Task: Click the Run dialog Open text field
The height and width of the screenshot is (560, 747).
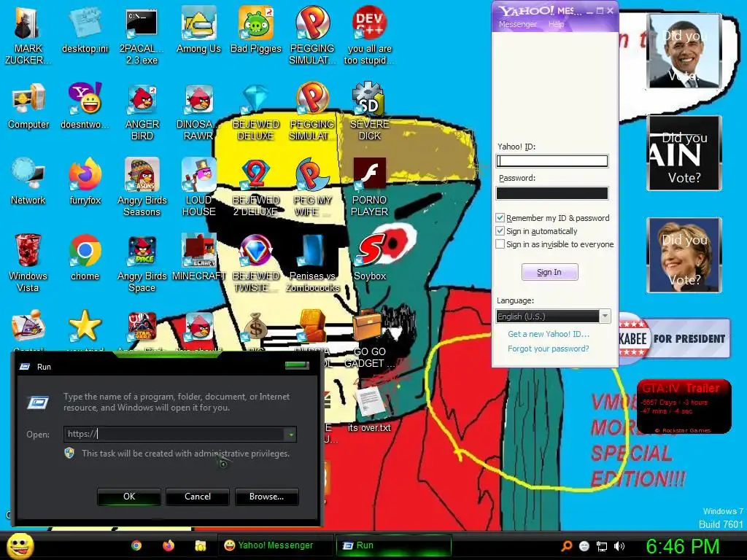Action: click(174, 434)
